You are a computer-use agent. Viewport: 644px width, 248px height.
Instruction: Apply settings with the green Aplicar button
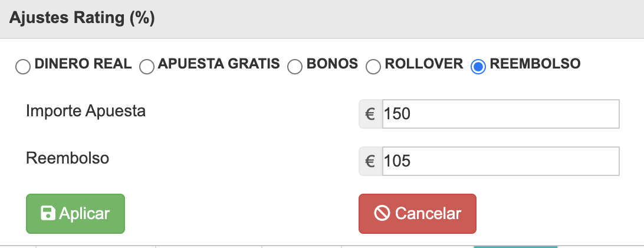75,214
